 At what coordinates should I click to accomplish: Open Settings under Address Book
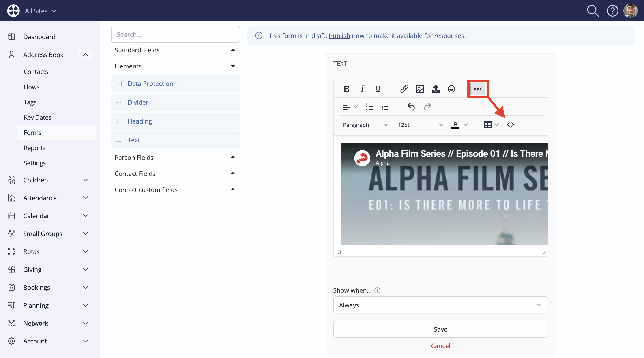click(35, 163)
